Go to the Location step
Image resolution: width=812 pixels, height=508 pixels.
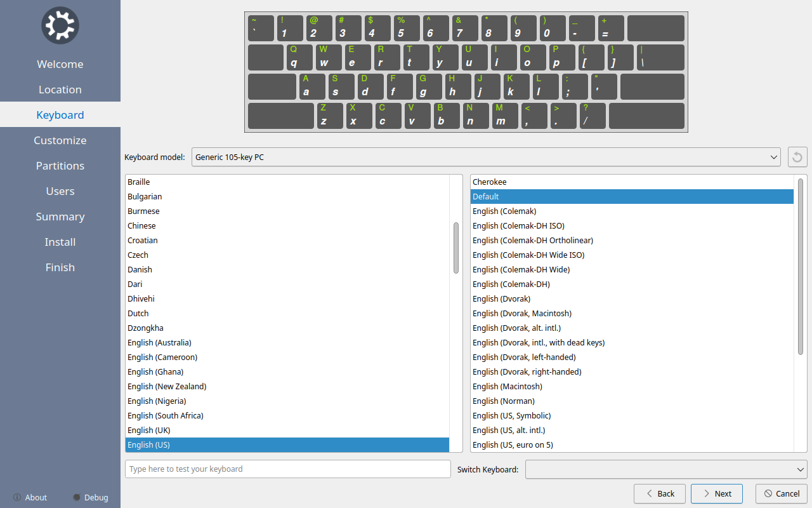point(60,90)
